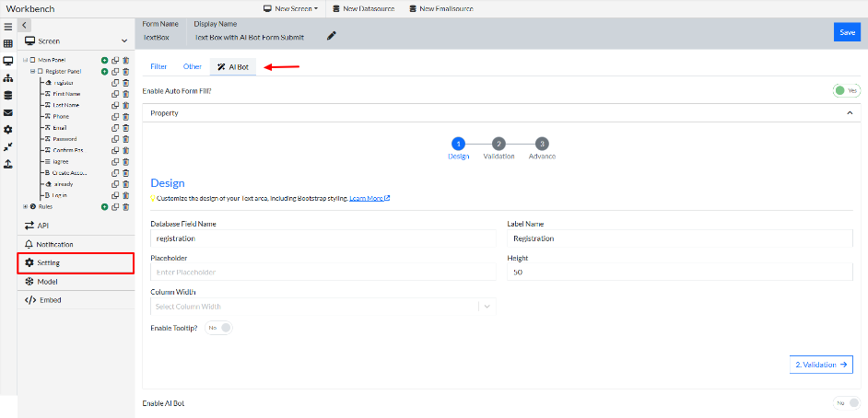Go to step 2 Validation in the stepper

pyautogui.click(x=499, y=144)
